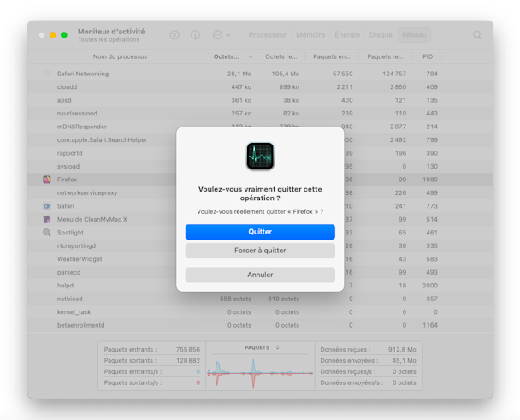Select the WeatherWidget process row

(260, 259)
